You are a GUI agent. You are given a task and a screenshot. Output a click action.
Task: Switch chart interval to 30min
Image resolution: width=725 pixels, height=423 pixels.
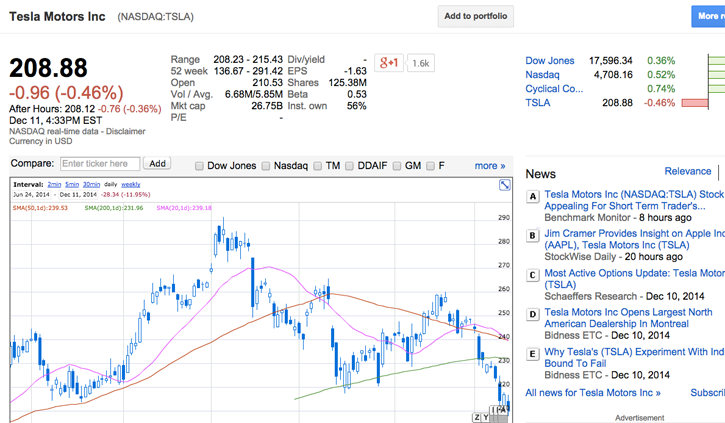(x=92, y=184)
